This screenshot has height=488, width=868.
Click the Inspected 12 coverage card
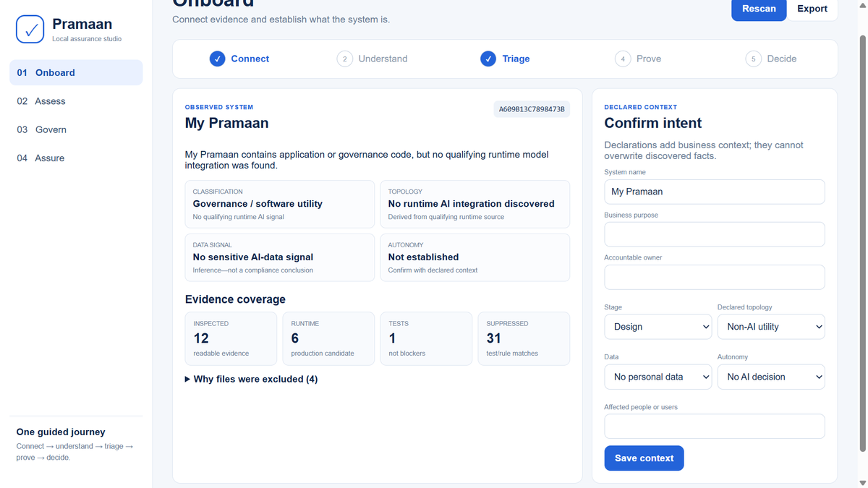pyautogui.click(x=231, y=338)
